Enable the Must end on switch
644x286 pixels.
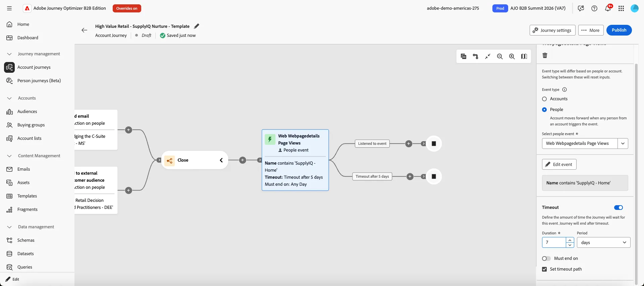(x=546, y=259)
